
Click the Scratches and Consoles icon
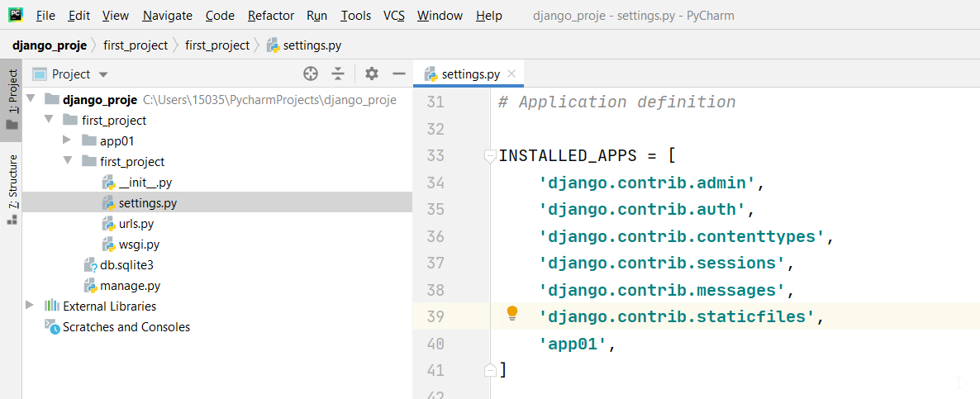(x=52, y=327)
